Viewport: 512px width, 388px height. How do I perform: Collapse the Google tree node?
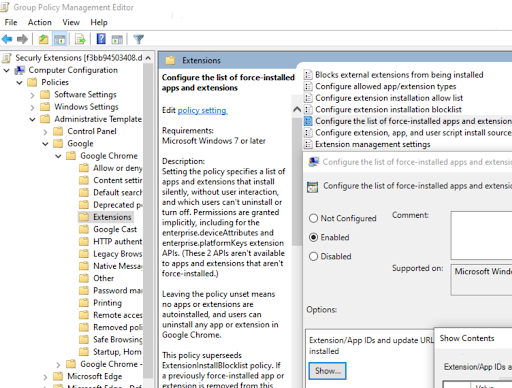coord(45,144)
